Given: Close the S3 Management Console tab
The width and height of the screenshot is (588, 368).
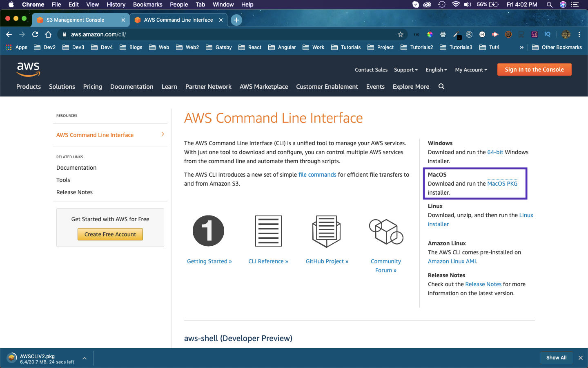Looking at the screenshot, I should (123, 20).
